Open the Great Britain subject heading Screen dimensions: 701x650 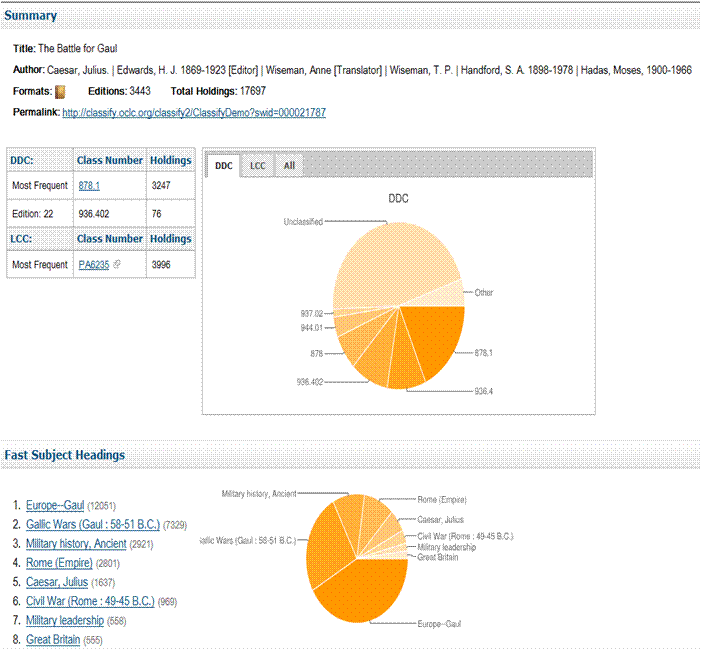click(x=53, y=640)
